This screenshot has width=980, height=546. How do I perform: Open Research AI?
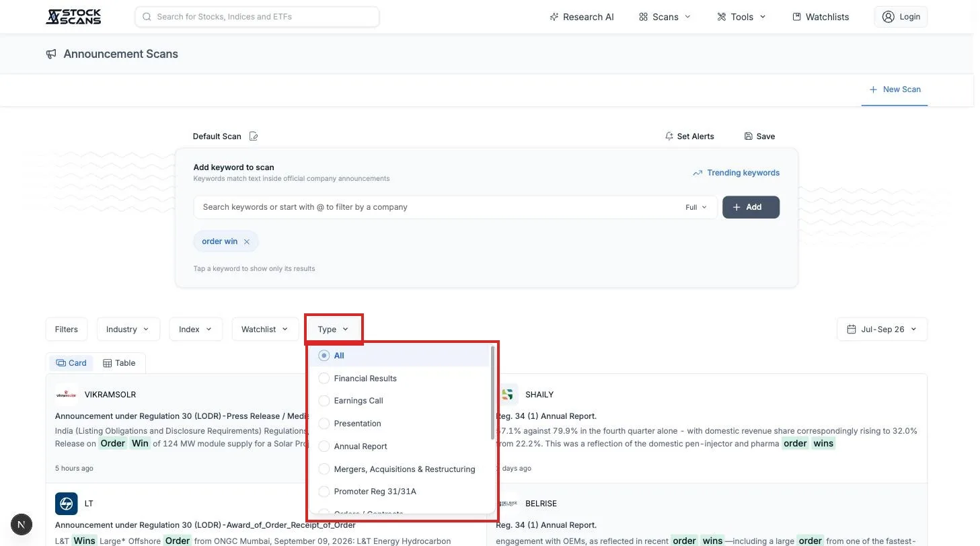tap(582, 17)
